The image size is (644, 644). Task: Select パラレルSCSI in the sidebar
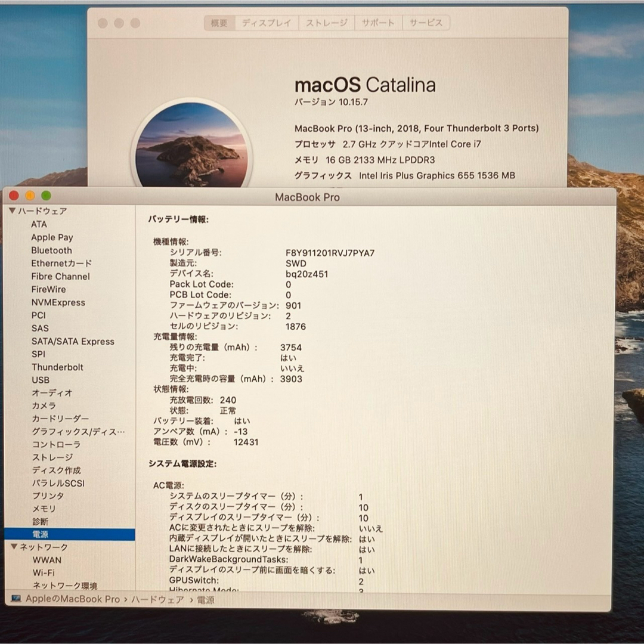[x=58, y=483]
